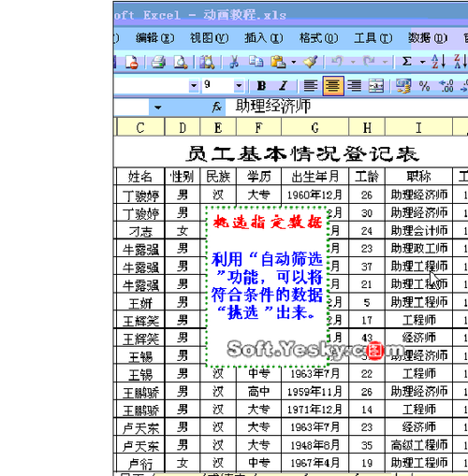Click the Paste clipboard icon

[278, 62]
